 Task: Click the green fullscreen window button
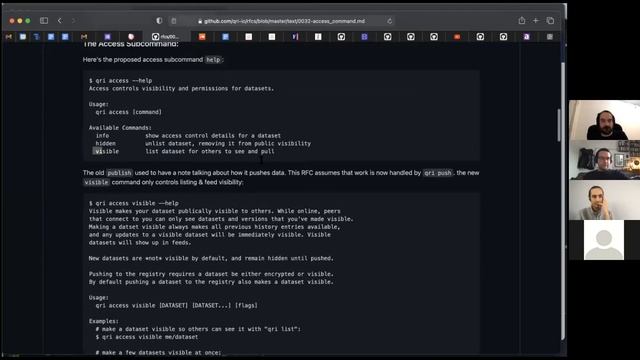tap(28, 20)
